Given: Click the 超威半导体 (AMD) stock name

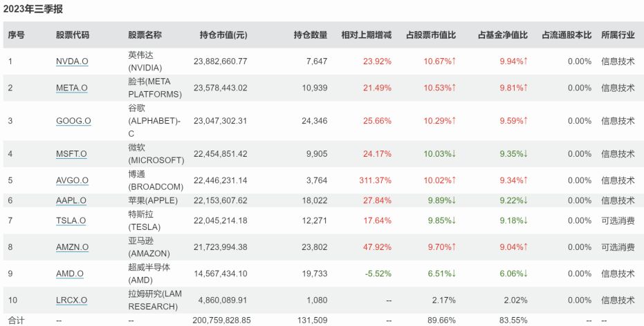Looking at the screenshot, I should [x=149, y=274].
